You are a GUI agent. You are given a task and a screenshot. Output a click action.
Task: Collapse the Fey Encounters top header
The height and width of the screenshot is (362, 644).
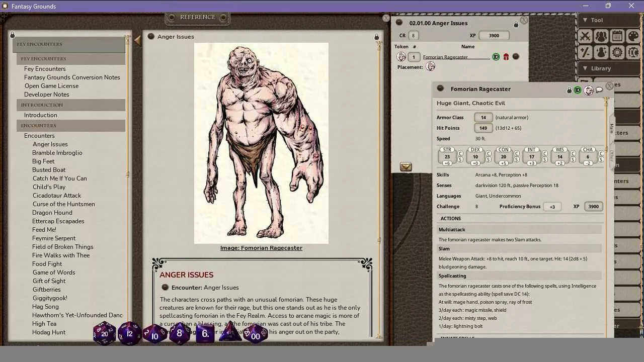click(69, 44)
